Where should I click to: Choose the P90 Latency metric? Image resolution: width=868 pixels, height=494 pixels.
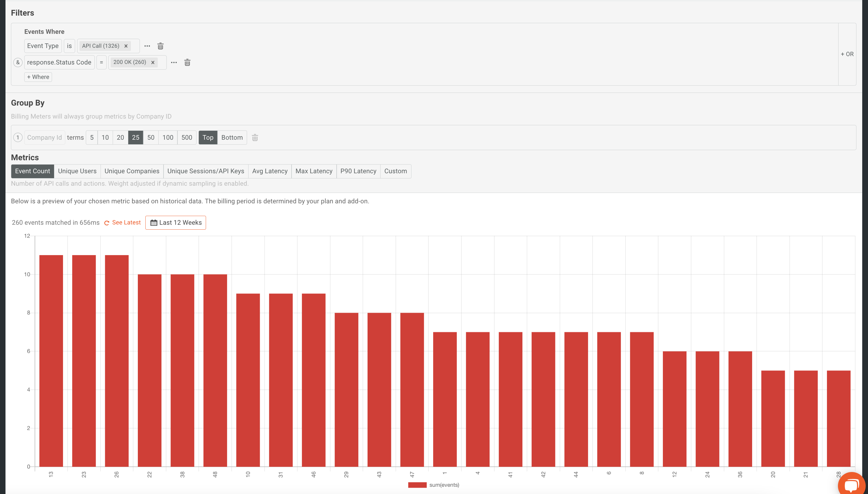coord(358,171)
